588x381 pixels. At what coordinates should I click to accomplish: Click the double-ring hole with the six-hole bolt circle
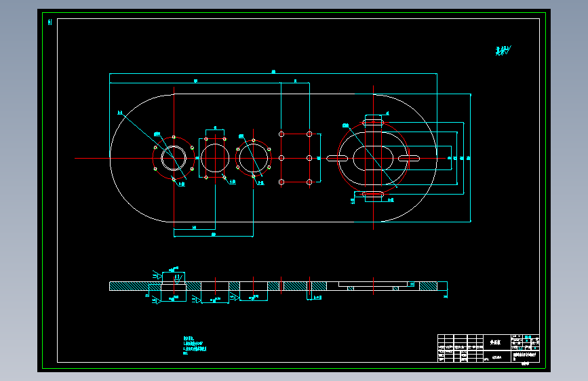pos(174,158)
